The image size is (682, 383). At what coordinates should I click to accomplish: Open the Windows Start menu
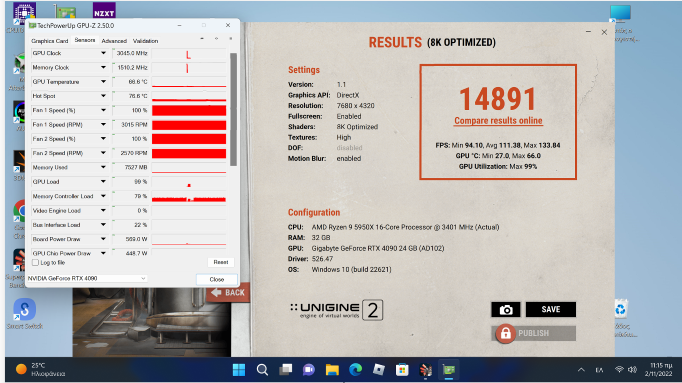pyautogui.click(x=239, y=370)
